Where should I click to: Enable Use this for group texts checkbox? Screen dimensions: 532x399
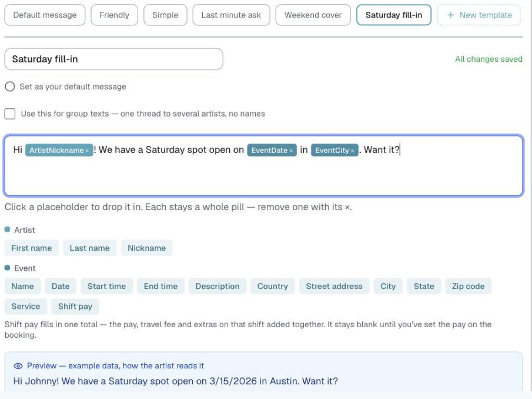click(10, 114)
